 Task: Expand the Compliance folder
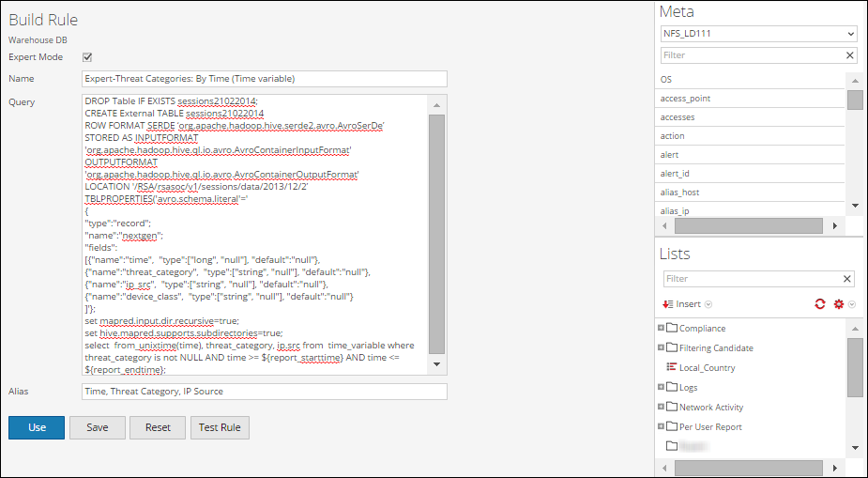coord(661,328)
